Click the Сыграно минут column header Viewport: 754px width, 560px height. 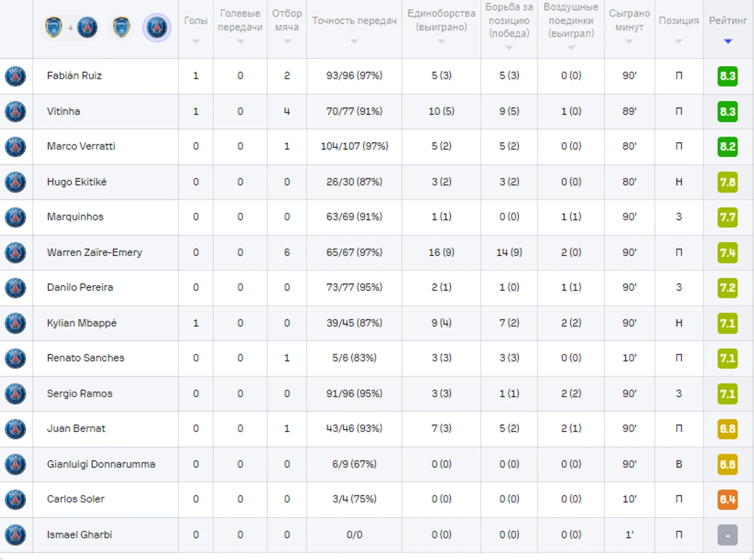tap(629, 20)
